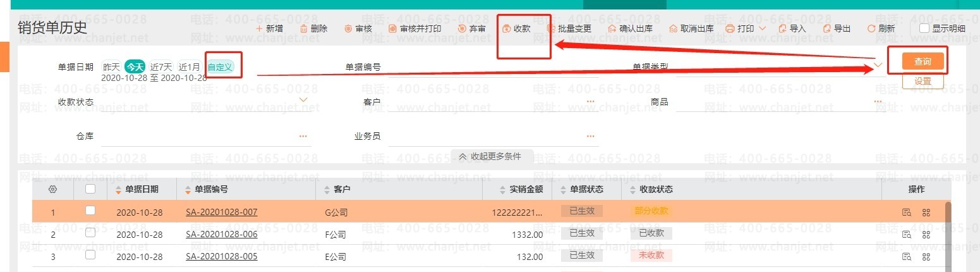Select the 昨天 date range tab
Screen dimensions: 980x272
pos(112,66)
